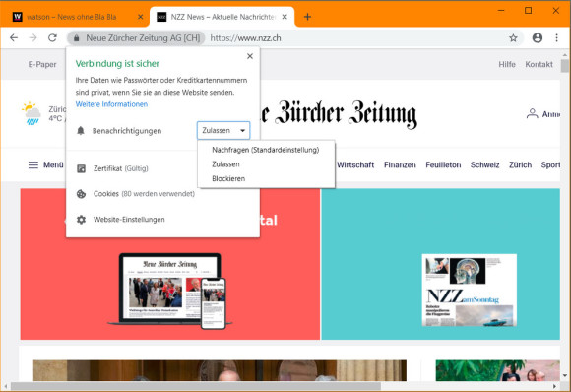Viewport: 571px width, 392px height.
Task: Click the vertical scrollbar thumb
Action: pyautogui.click(x=565, y=66)
